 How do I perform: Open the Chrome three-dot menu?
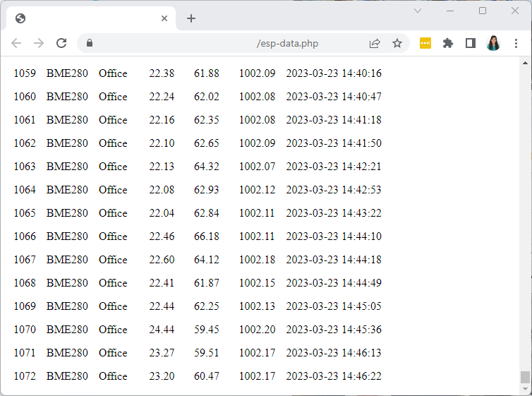(x=516, y=43)
